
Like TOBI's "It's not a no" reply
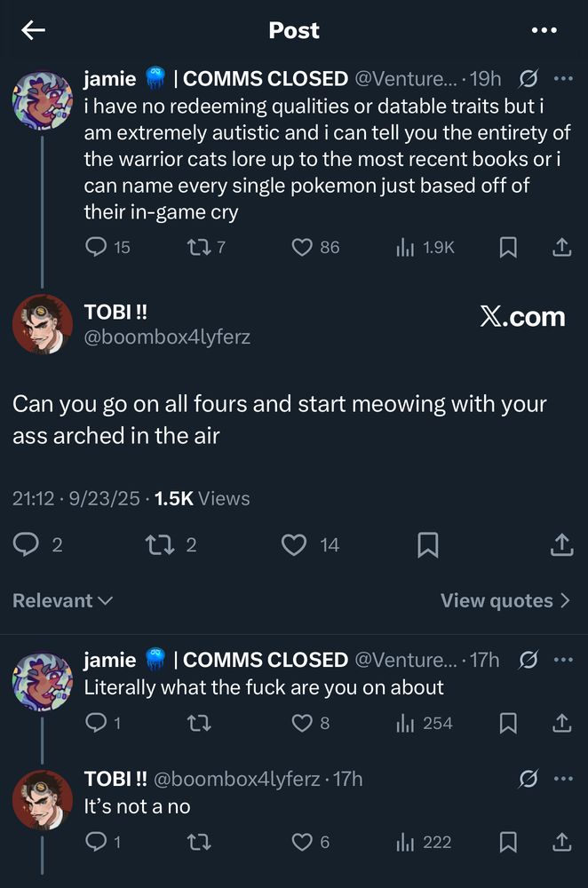click(x=303, y=842)
